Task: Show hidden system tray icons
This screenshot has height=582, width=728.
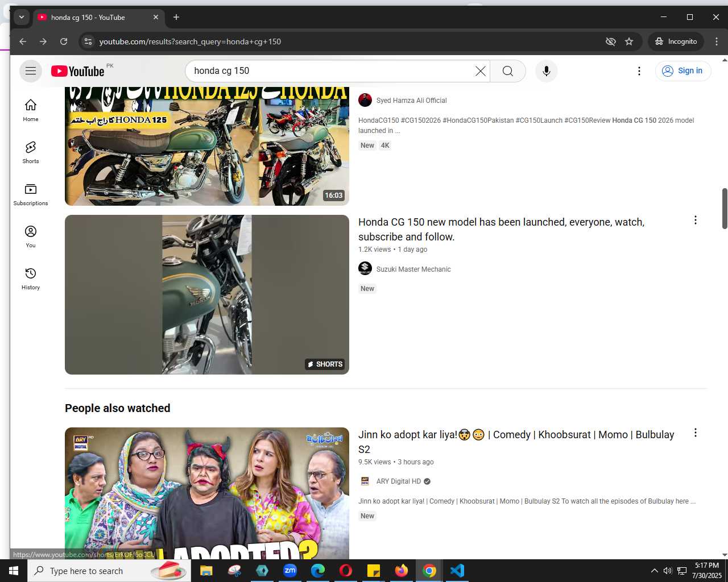Action: tap(654, 571)
